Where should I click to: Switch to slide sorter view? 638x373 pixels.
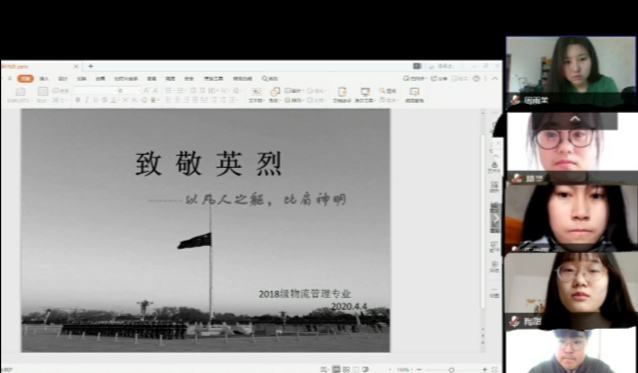346,369
